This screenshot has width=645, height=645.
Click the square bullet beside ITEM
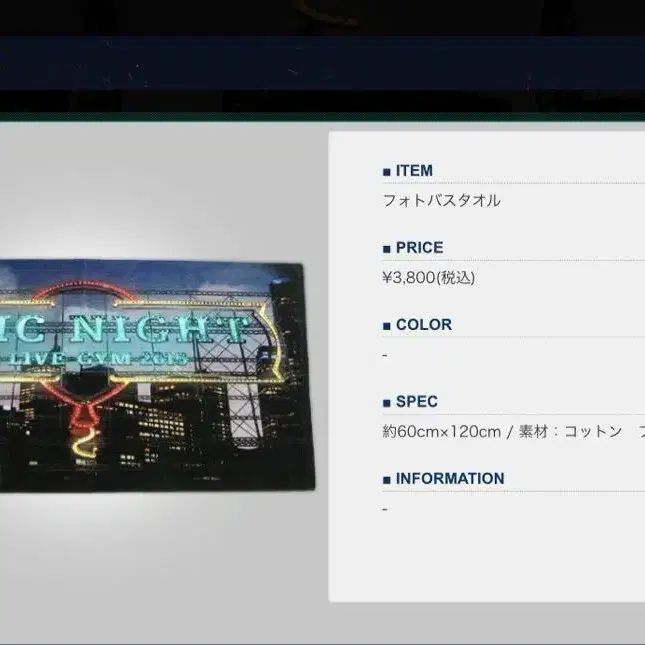coord(386,172)
